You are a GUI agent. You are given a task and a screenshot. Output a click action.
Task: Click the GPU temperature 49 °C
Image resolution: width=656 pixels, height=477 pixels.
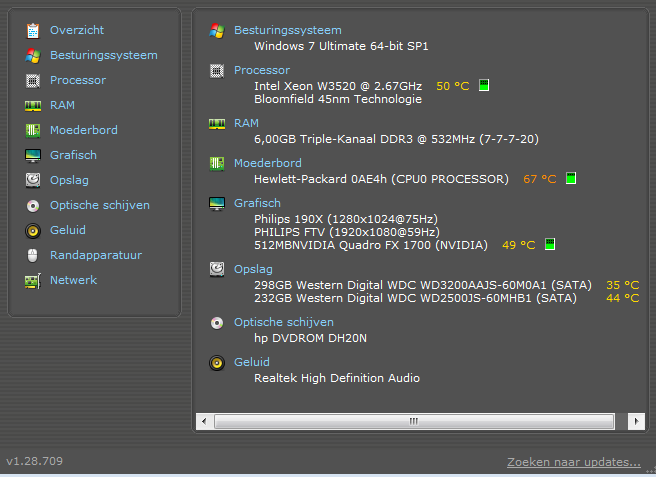519,245
